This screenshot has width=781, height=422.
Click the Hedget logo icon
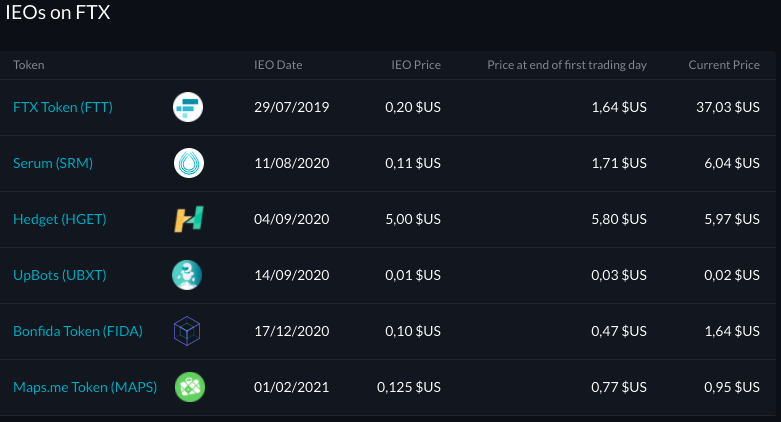[x=188, y=219]
